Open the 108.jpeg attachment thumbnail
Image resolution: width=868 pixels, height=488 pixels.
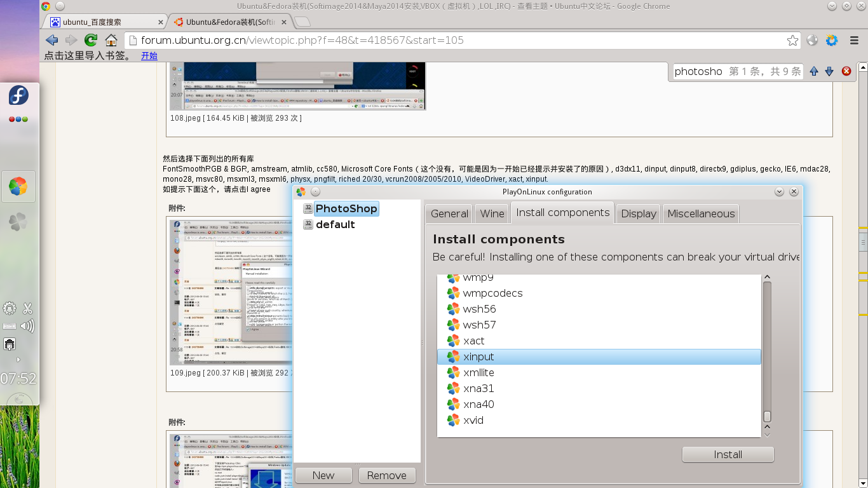[x=297, y=86]
